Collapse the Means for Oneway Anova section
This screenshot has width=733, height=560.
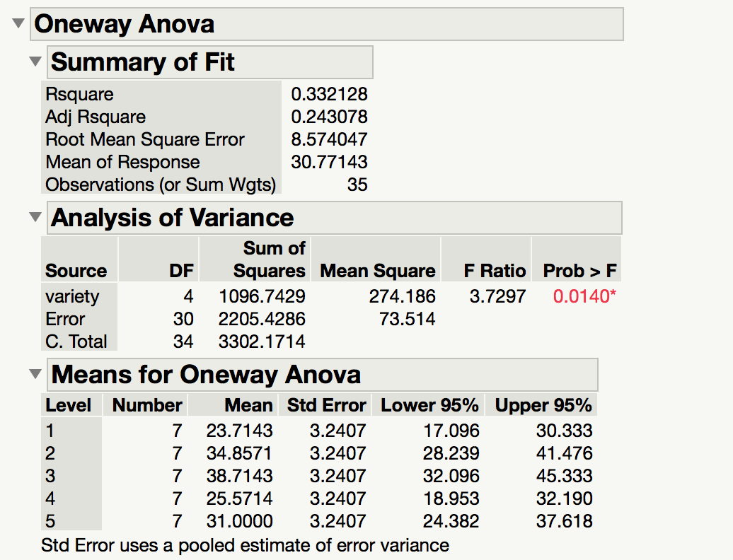[35, 375]
